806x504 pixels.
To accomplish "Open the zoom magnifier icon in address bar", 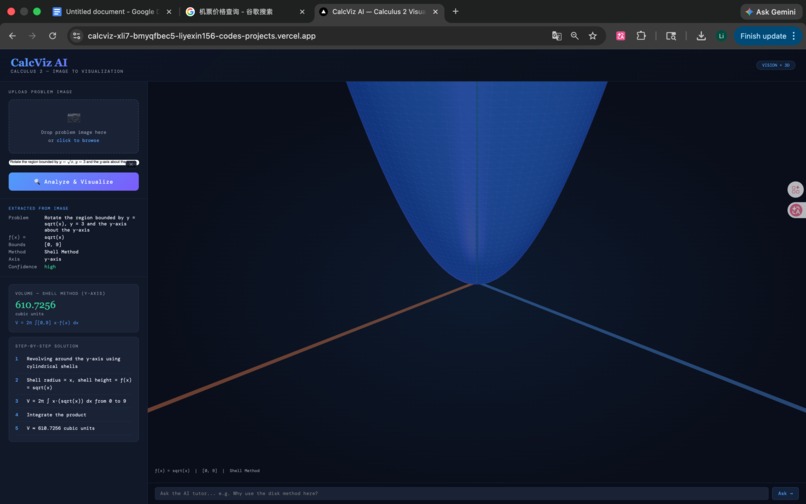I will (575, 36).
